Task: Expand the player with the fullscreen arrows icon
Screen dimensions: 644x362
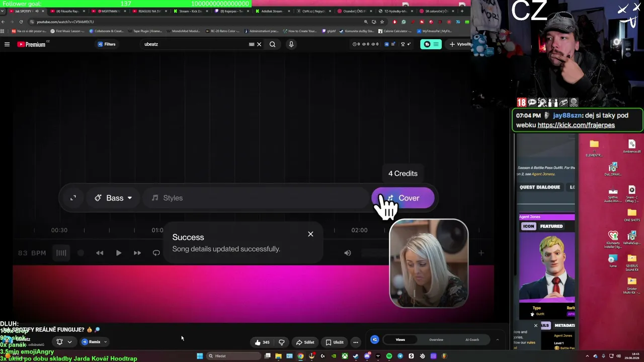Action: point(73,198)
